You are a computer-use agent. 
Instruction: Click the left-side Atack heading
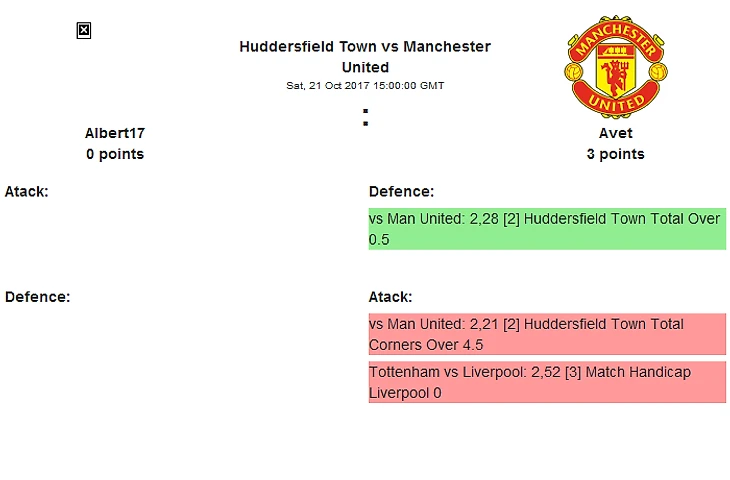(27, 191)
